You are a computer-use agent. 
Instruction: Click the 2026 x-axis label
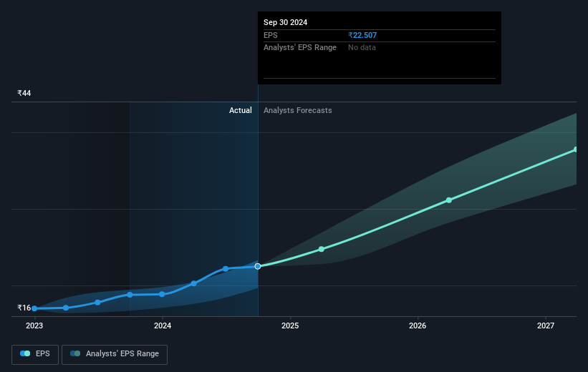point(418,325)
